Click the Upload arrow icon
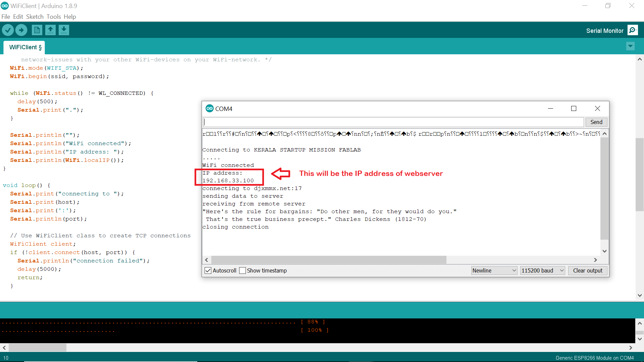The width and height of the screenshot is (644, 362). point(21,30)
